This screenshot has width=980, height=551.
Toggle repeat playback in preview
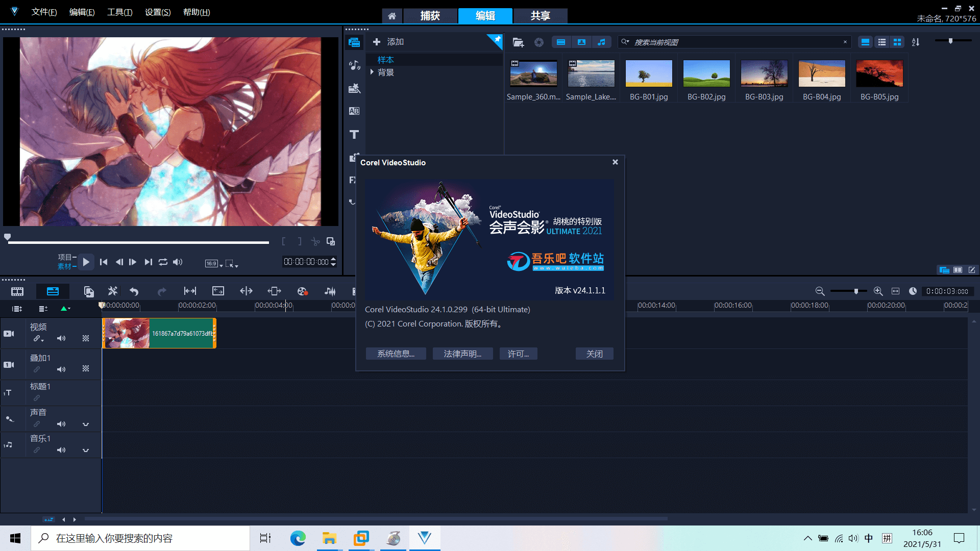pos(163,262)
